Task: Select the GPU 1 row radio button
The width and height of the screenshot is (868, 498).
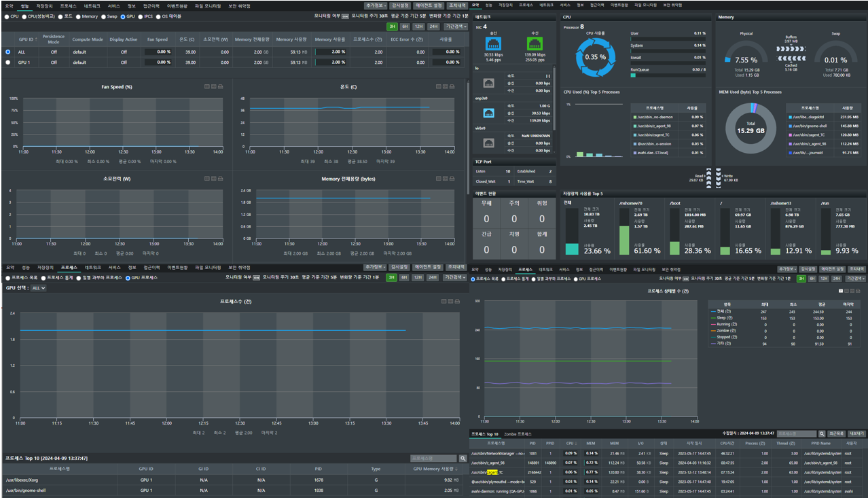Action: click(8, 62)
